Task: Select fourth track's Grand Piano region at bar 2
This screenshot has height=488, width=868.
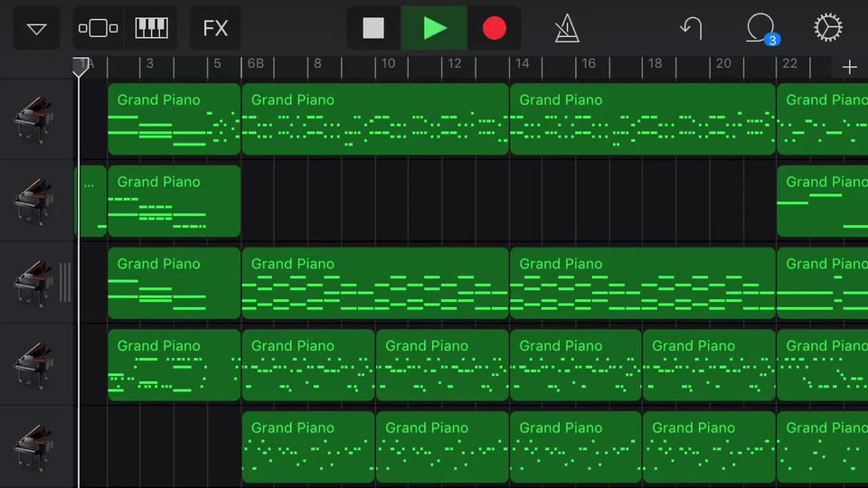Action: point(175,364)
